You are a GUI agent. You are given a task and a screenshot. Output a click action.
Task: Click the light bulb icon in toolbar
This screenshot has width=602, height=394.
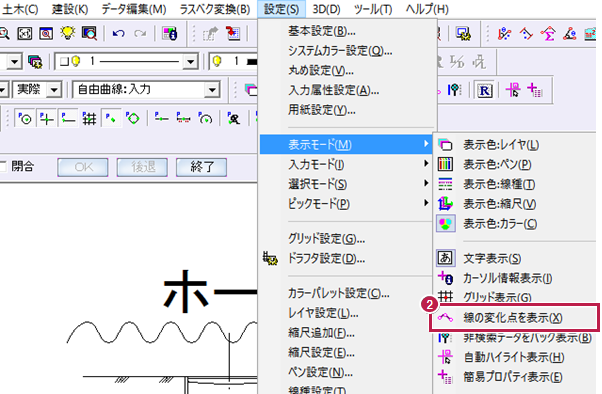(68, 33)
